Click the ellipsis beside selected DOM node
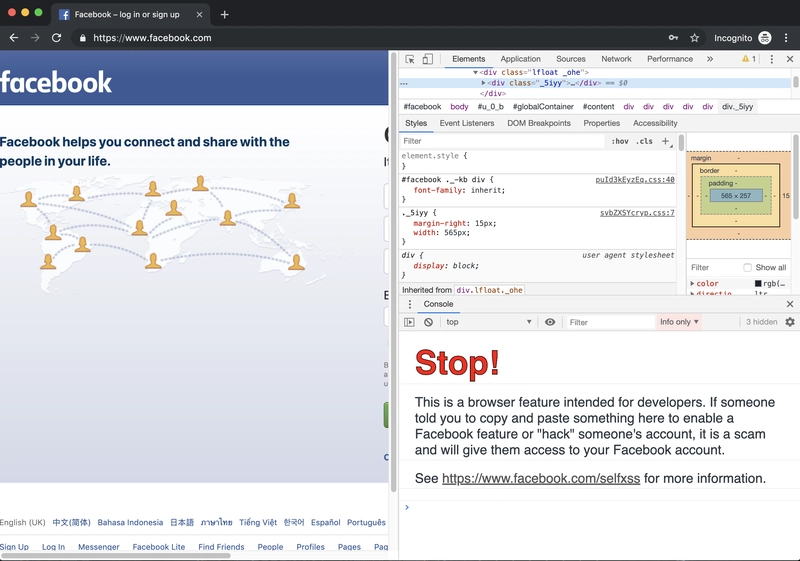 tap(404, 83)
